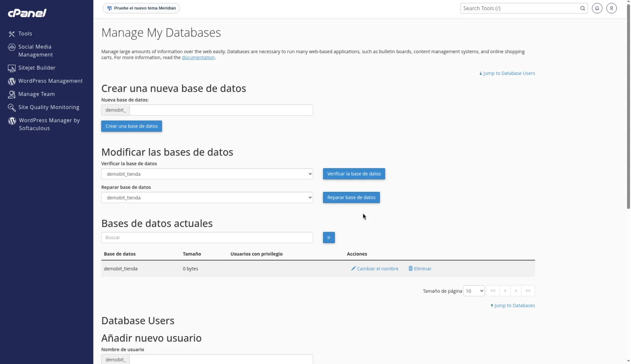This screenshot has height=364, width=631.
Task: Open the Tamaño de página dropdown
Action: click(474, 291)
